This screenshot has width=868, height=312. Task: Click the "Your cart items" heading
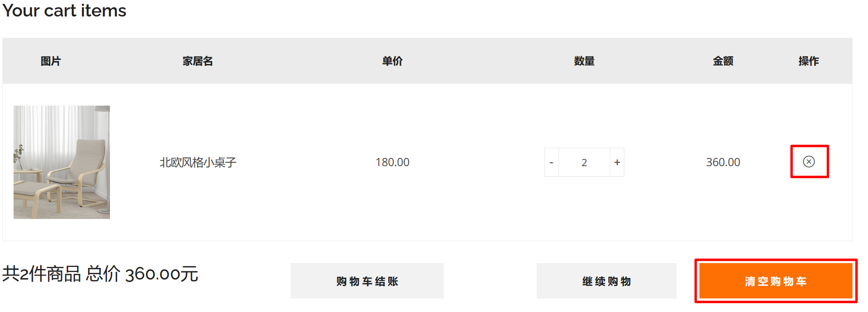point(64,11)
